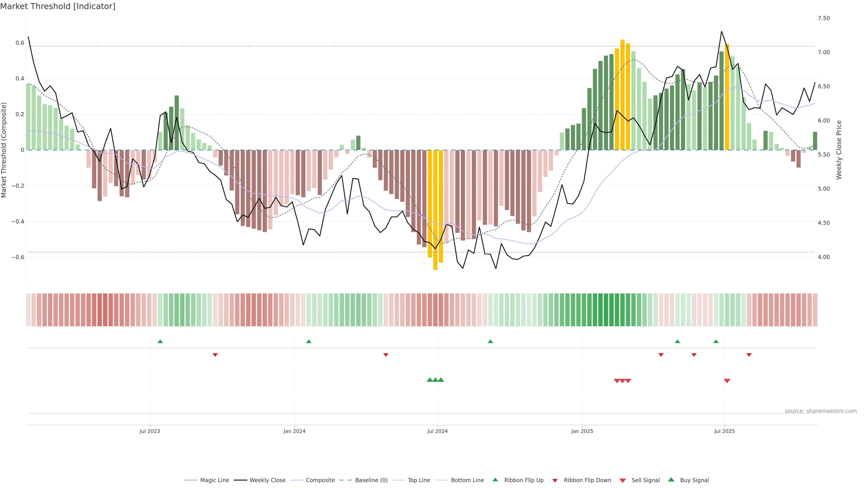Click the Market Threshold [Indicator] title
The width and height of the screenshot is (868, 488).
(x=58, y=6)
